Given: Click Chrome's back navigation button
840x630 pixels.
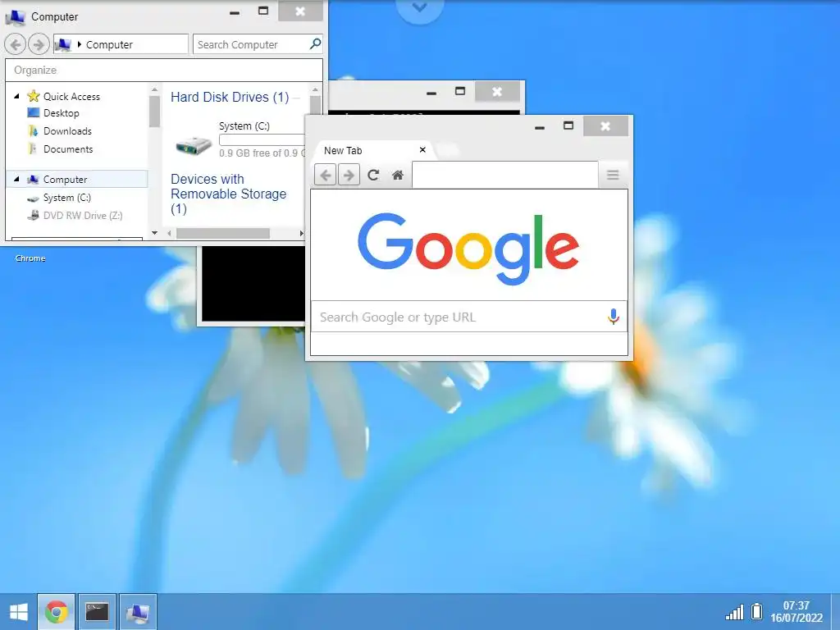Looking at the screenshot, I should [325, 176].
